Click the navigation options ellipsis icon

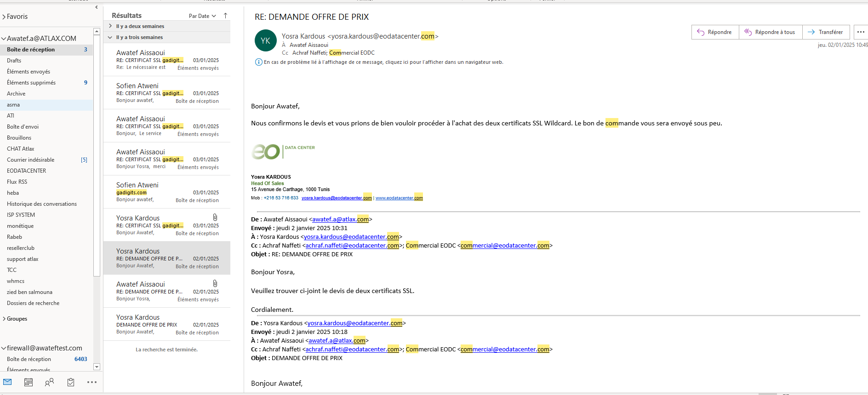[92, 382]
